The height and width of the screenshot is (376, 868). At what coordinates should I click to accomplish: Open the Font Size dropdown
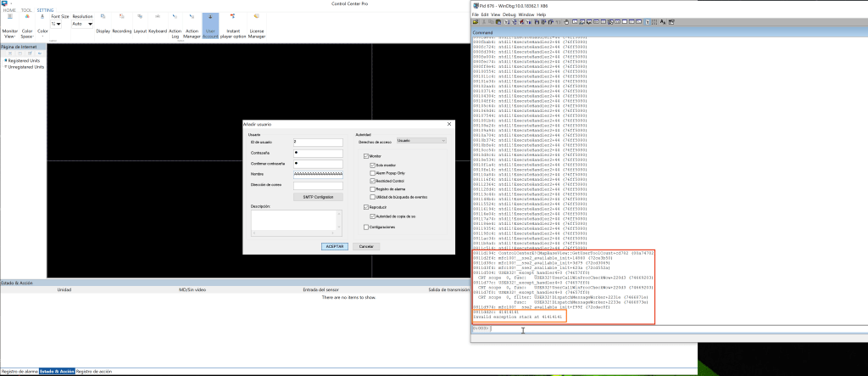[57, 24]
